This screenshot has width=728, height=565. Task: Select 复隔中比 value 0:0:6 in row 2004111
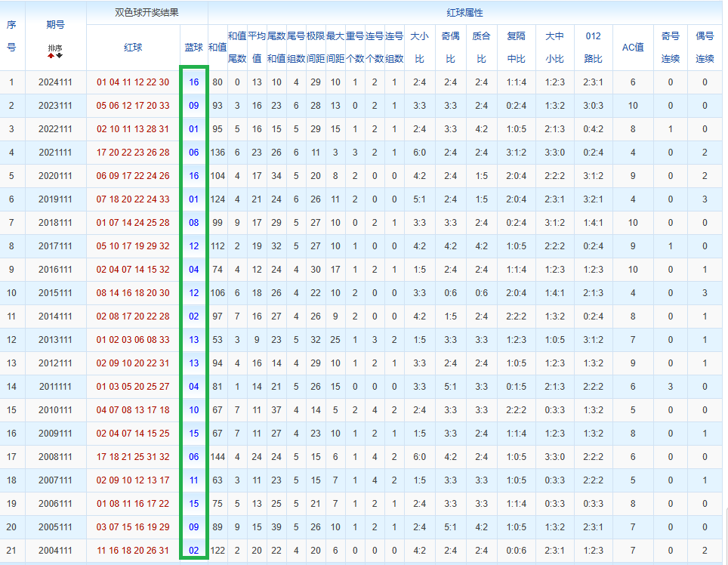coord(517,551)
